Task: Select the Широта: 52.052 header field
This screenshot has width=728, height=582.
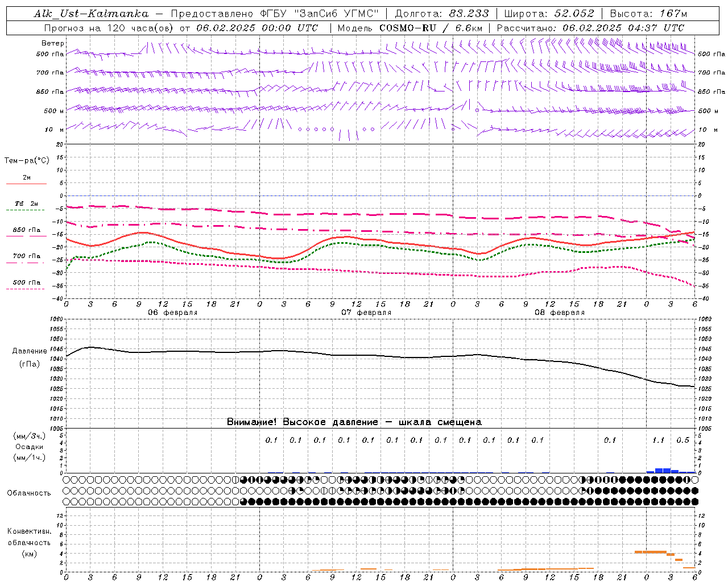Action: pos(549,14)
